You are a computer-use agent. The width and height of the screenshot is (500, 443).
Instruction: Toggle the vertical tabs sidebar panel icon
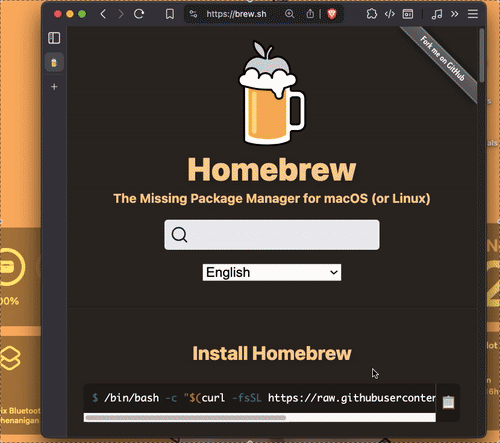click(x=54, y=38)
